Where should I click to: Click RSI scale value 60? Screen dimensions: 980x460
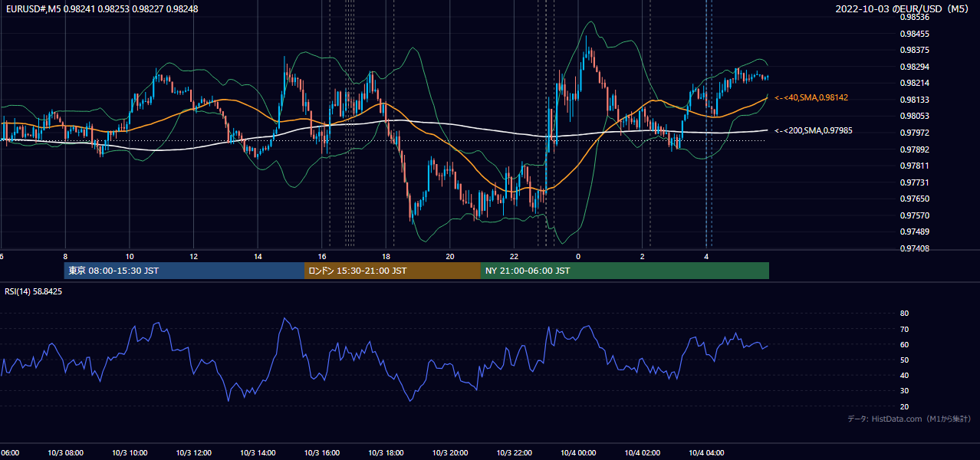point(904,345)
